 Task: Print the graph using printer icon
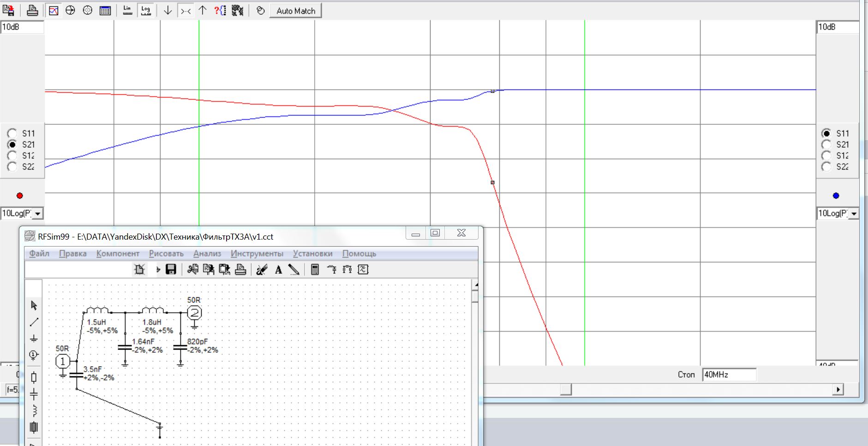coord(32,11)
